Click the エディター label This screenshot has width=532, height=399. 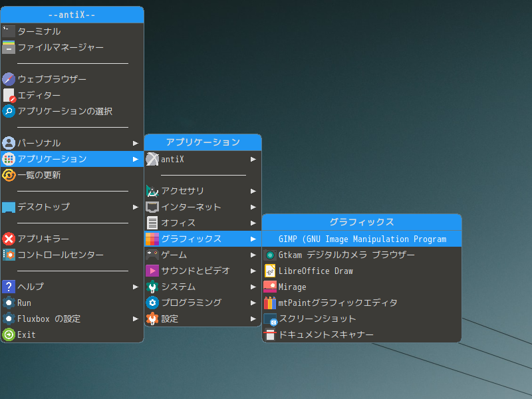pyautogui.click(x=39, y=95)
